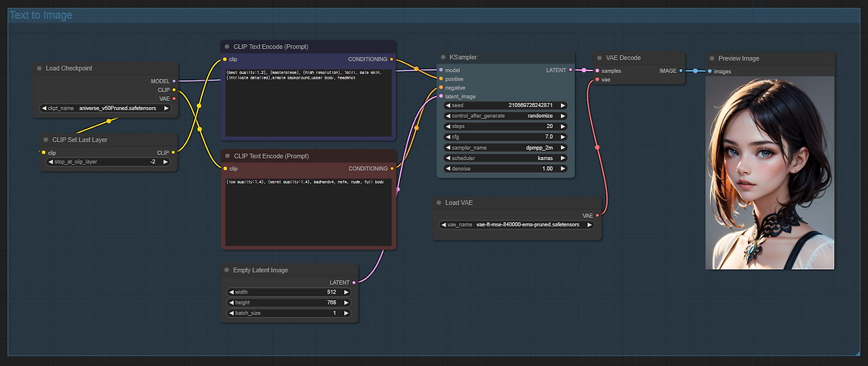Open the vae_name selection list in Load VAE

[x=517, y=224]
